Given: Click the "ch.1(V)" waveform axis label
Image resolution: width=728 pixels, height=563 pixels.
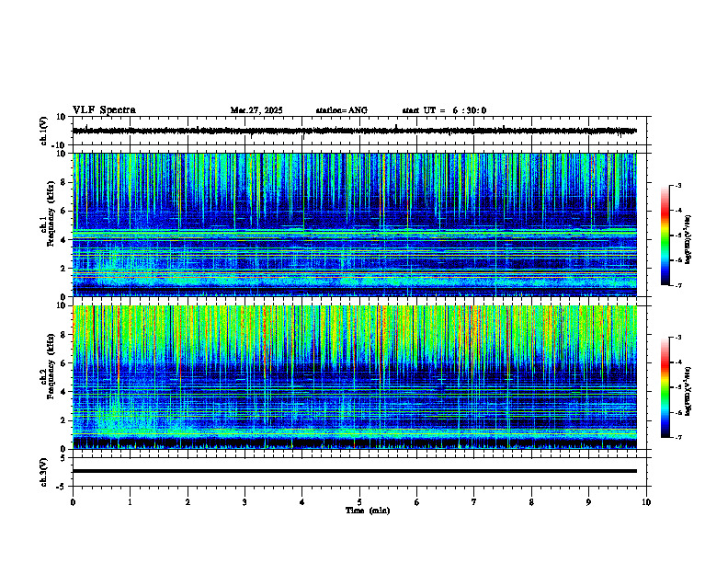Looking at the screenshot, I should (43, 131).
